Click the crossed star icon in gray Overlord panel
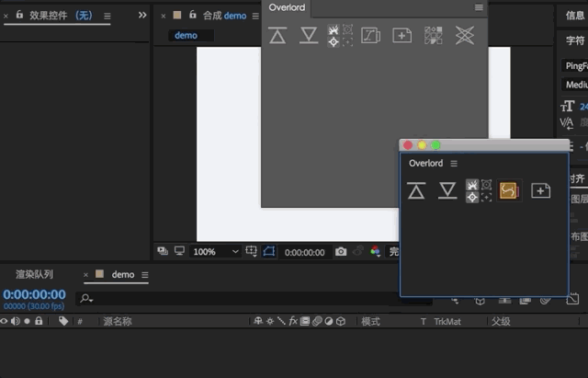This screenshot has width=588, height=378. 465,36
